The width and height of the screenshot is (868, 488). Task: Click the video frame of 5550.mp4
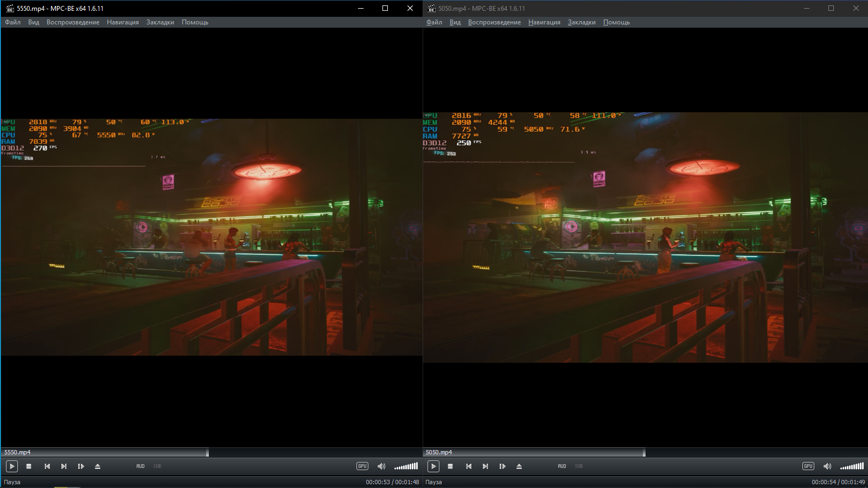click(x=212, y=237)
